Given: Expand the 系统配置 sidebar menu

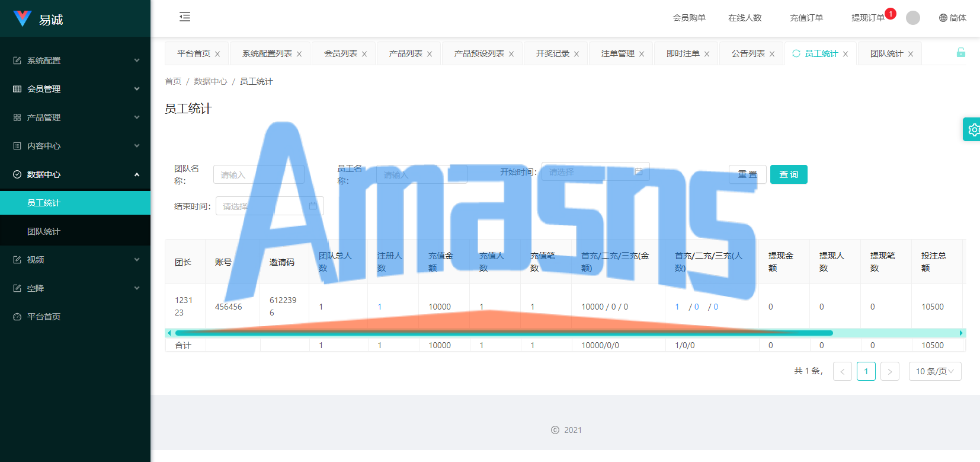Looking at the screenshot, I should click(x=75, y=60).
